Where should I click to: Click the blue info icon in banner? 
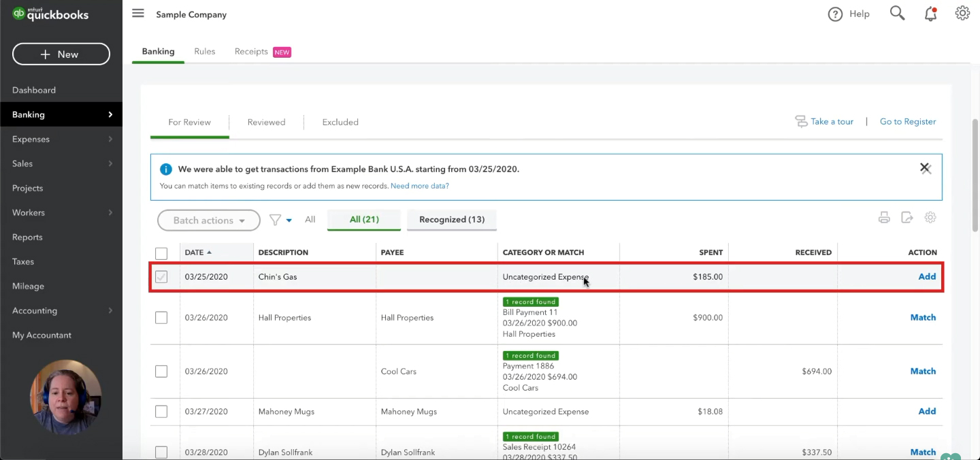coord(166,169)
